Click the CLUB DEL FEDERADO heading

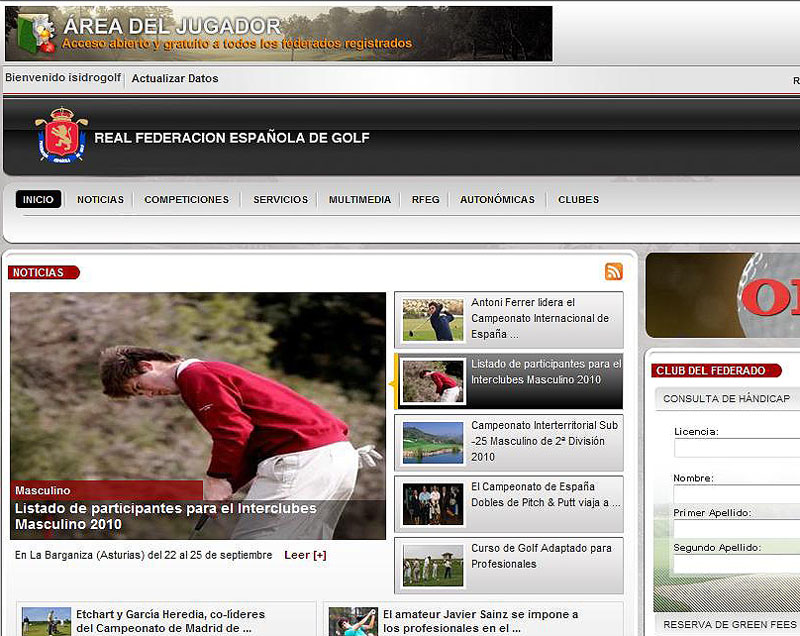[716, 371]
